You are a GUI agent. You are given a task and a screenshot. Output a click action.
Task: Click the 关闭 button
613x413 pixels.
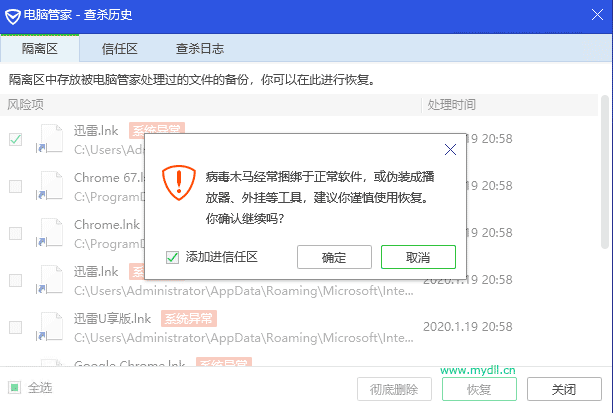564,389
